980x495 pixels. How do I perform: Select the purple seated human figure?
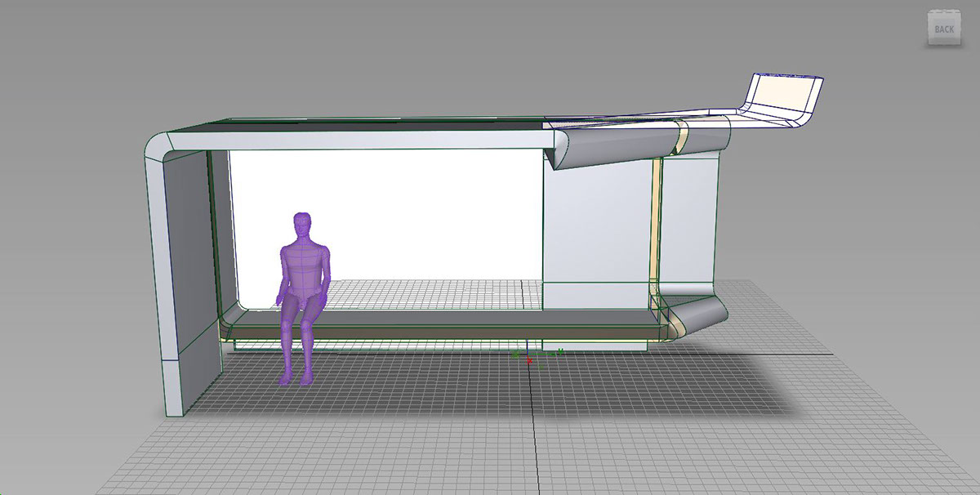point(303,298)
